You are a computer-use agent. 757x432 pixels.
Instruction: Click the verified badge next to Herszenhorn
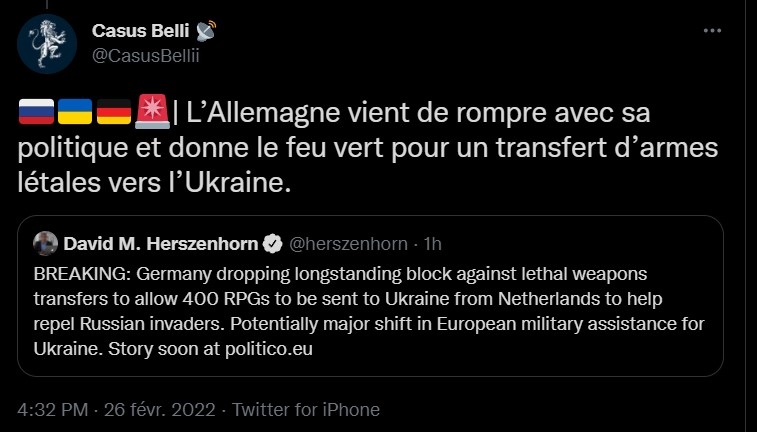tap(271, 243)
